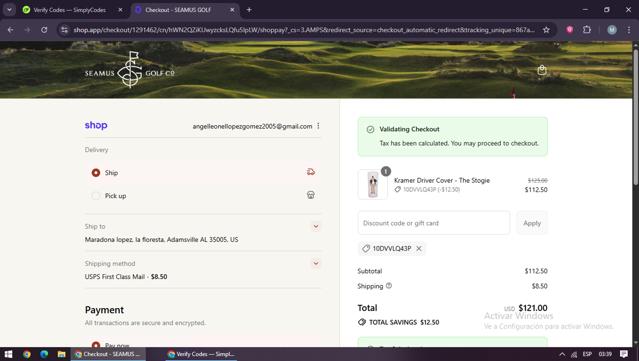
Task: Launch Chrome from the taskbar
Action: coord(26,354)
